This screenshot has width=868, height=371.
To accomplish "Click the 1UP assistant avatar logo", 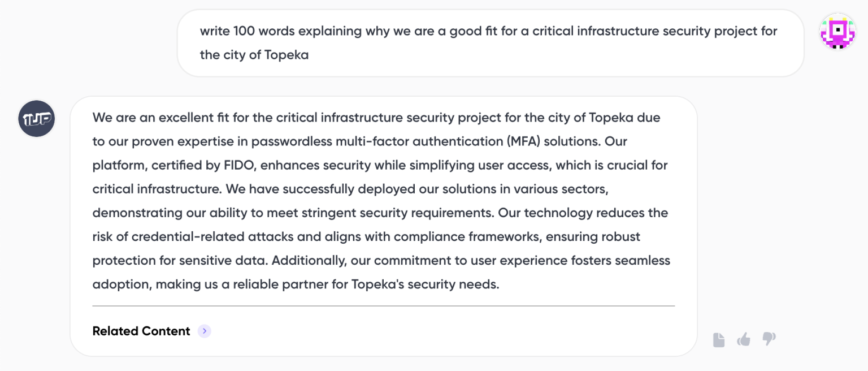I will pos(37,119).
